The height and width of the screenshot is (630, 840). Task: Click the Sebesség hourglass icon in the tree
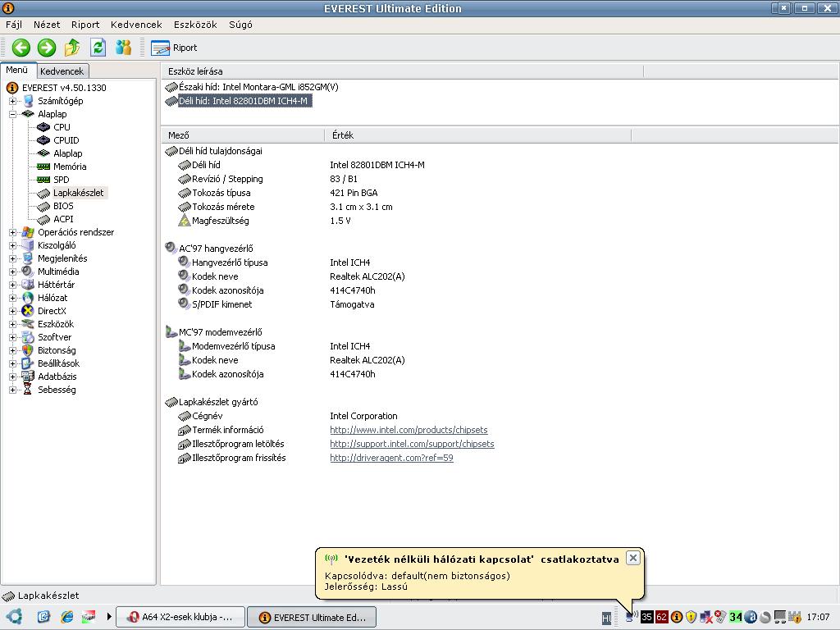pyautogui.click(x=28, y=390)
